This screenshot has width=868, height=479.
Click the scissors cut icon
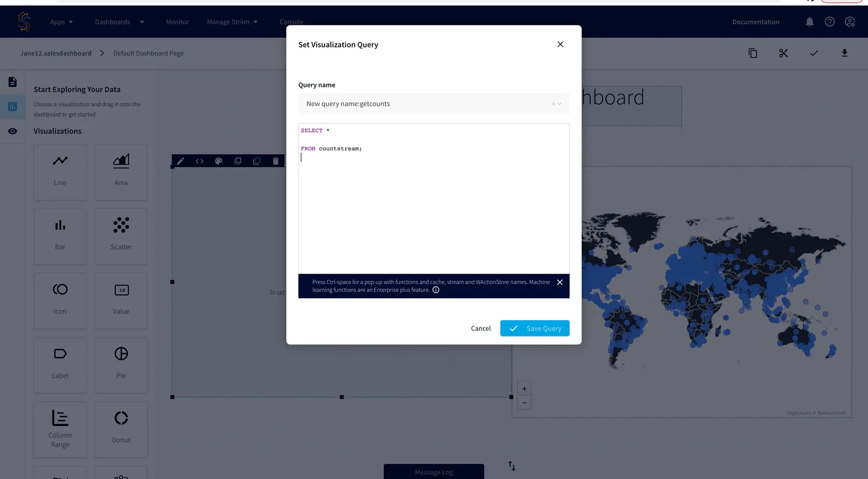pos(783,53)
